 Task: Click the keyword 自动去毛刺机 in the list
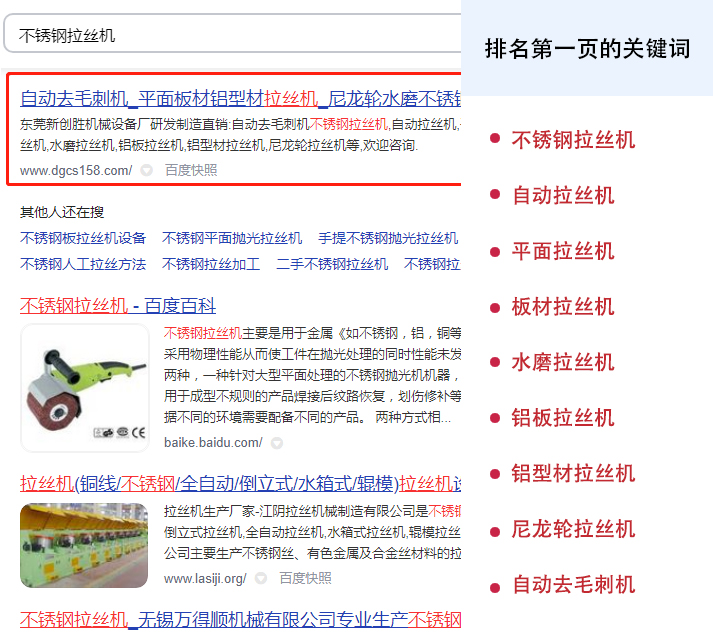pos(573,584)
